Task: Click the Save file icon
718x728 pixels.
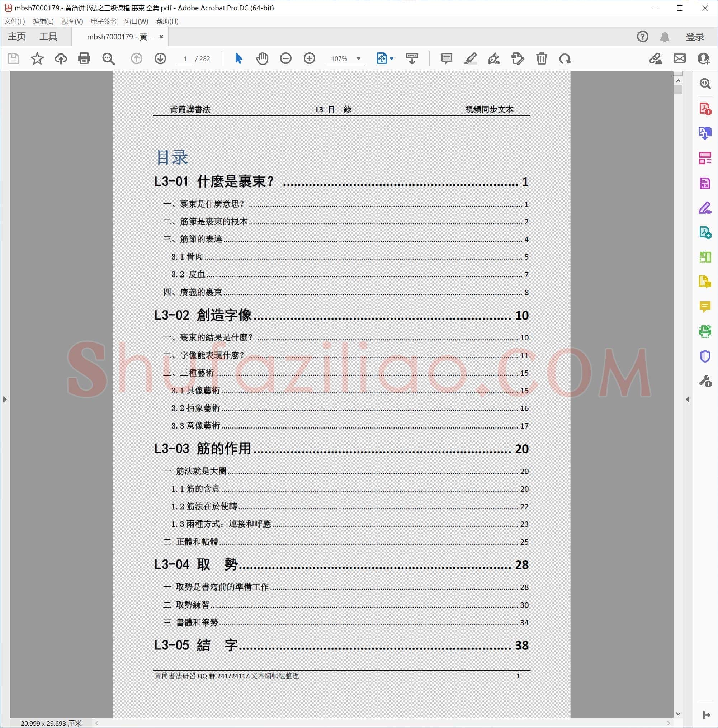Action: click(14, 59)
